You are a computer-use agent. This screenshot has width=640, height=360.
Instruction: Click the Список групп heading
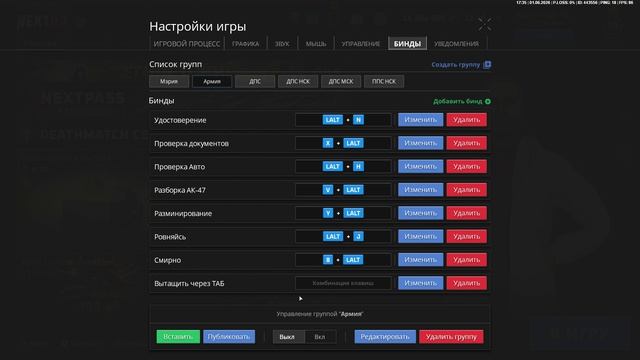[176, 64]
